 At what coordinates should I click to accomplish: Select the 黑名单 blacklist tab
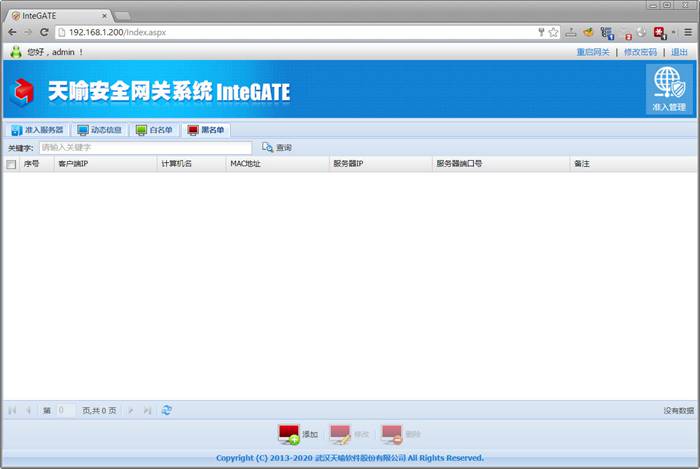click(206, 130)
